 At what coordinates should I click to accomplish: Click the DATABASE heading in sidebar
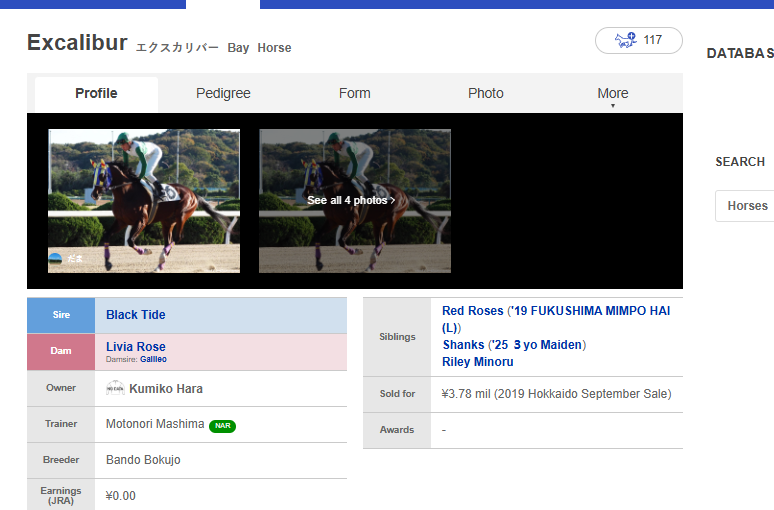tap(740, 53)
